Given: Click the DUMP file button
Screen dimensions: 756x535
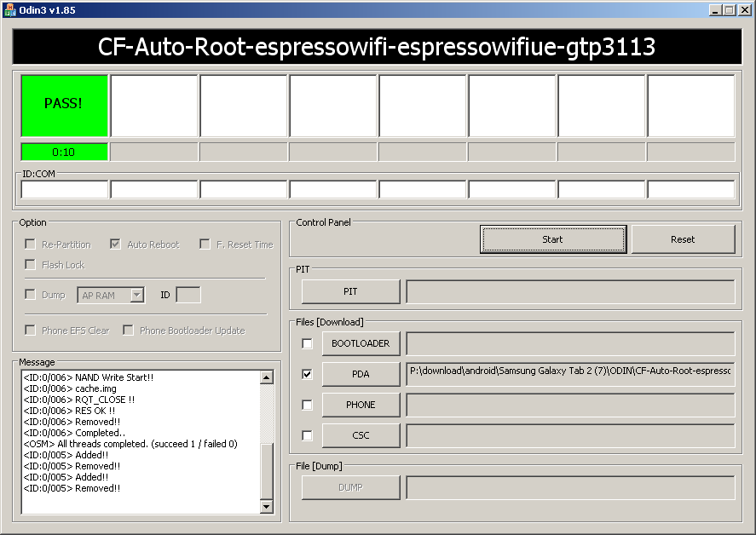Looking at the screenshot, I should [350, 487].
